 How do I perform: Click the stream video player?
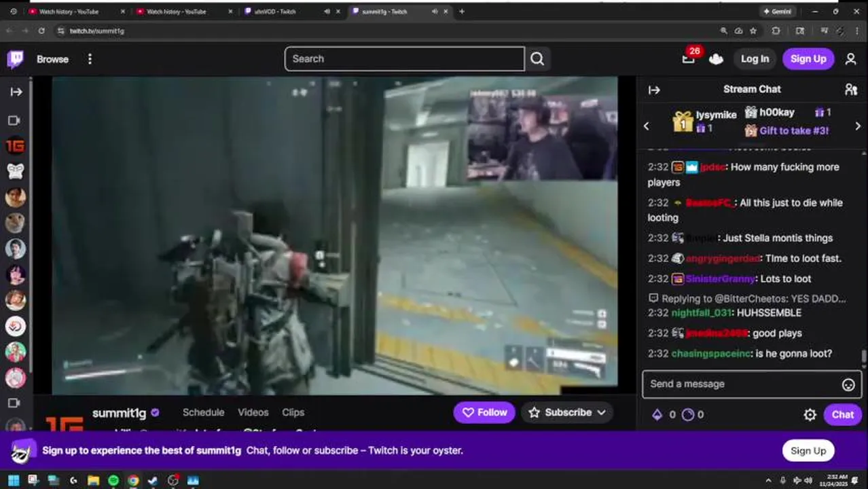[335, 235]
